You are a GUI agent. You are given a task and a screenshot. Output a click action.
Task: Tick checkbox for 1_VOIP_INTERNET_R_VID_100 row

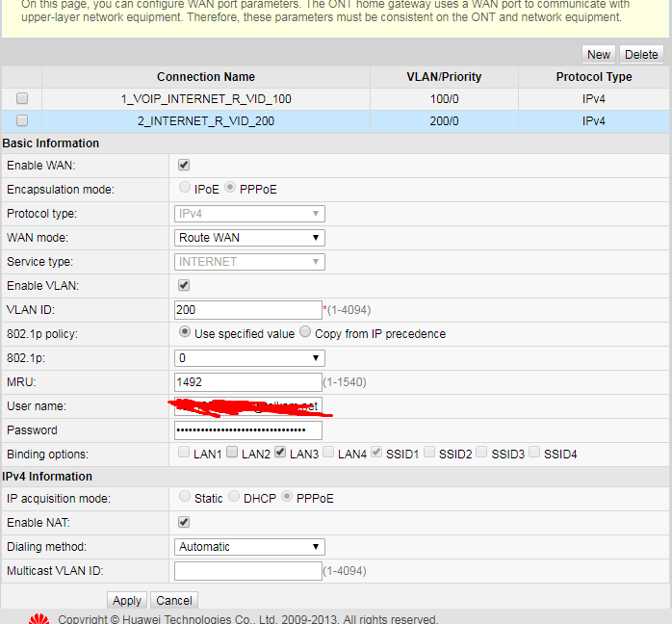pos(22,98)
